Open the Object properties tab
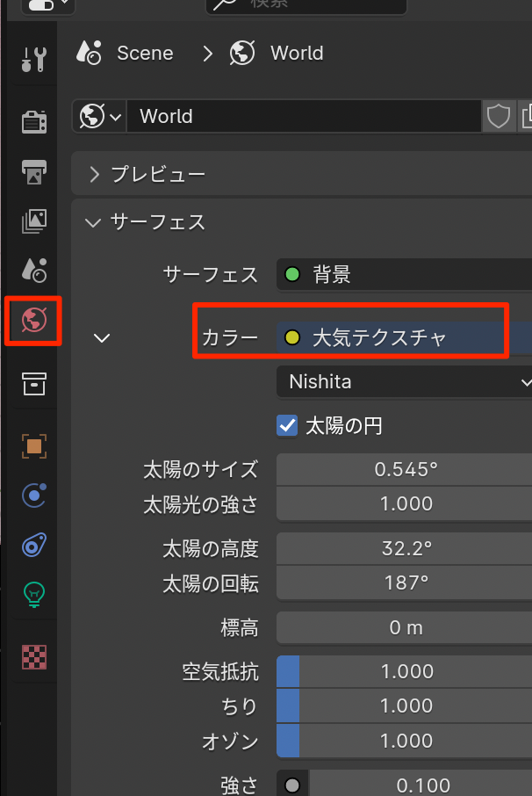The height and width of the screenshot is (796, 532). coord(33,446)
